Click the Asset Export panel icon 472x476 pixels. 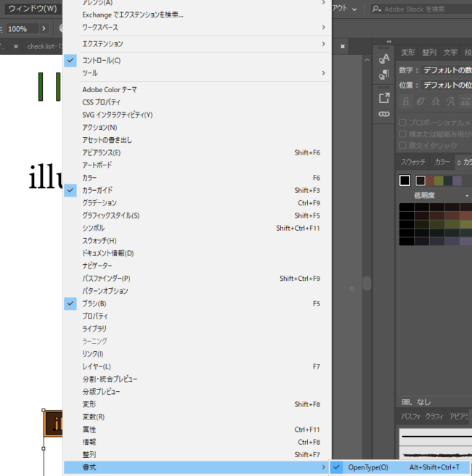pyautogui.click(x=384, y=97)
